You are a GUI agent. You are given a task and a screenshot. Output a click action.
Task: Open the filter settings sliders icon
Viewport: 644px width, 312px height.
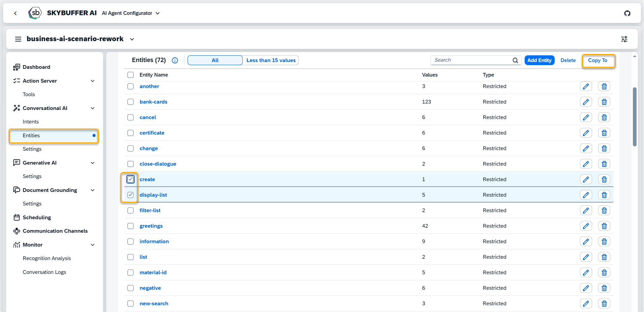624,39
